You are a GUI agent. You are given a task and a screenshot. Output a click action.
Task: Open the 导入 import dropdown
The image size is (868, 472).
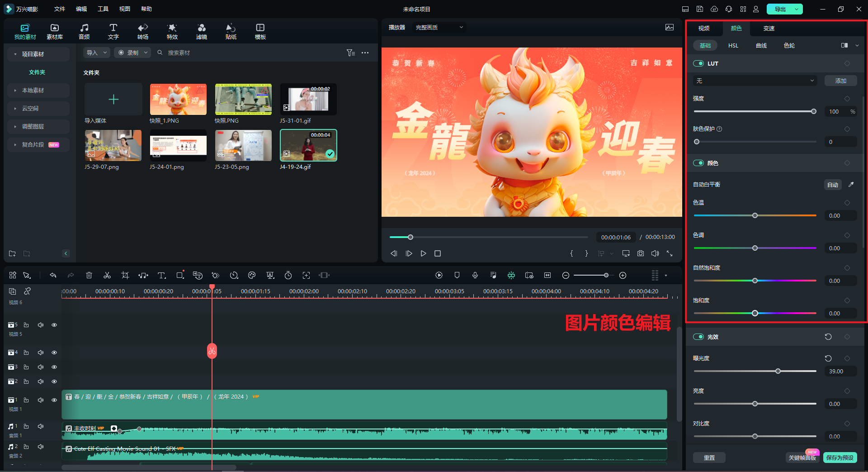pos(97,53)
